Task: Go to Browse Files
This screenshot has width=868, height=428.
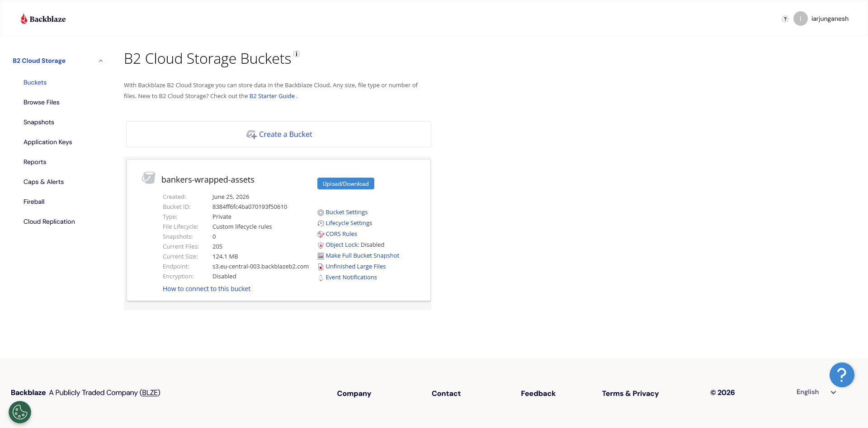Action: [42, 102]
